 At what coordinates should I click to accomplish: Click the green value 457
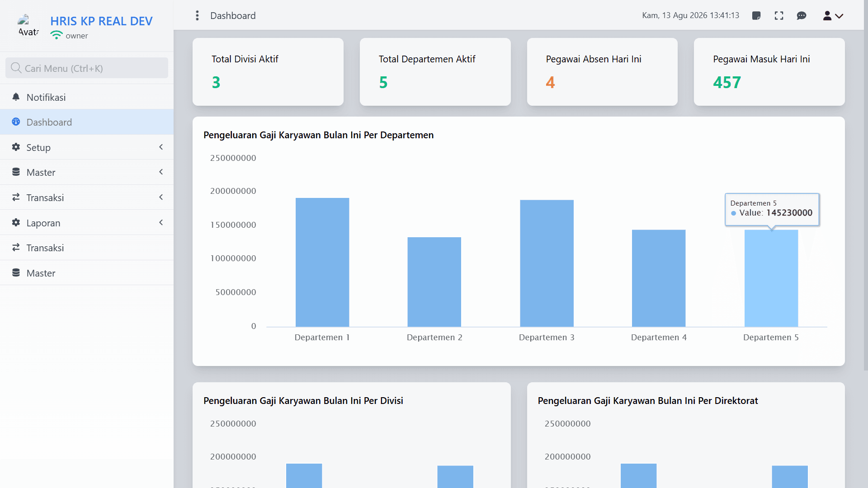click(727, 82)
